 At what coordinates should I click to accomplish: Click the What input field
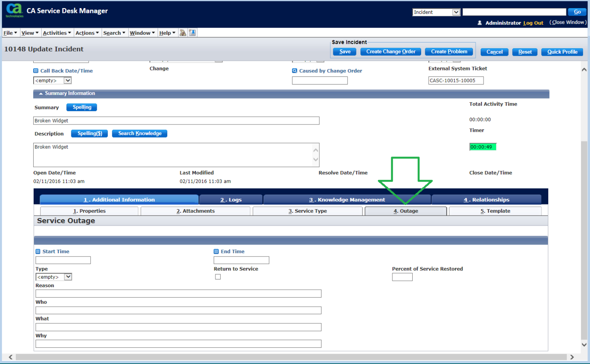179,327
